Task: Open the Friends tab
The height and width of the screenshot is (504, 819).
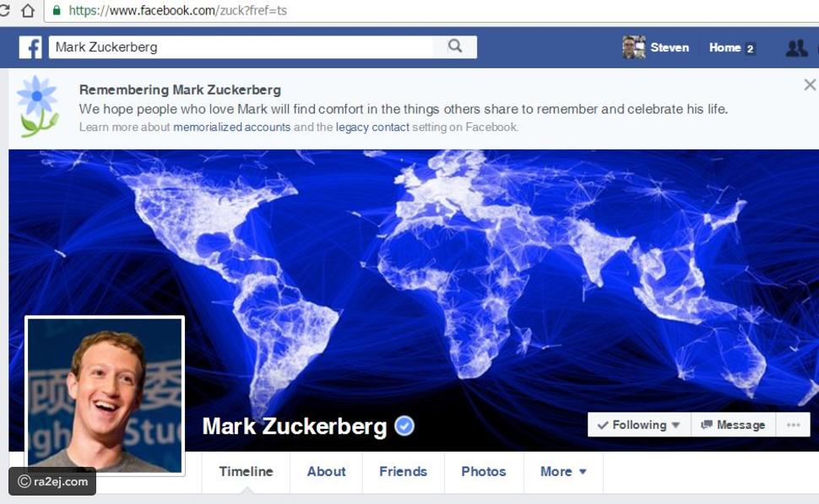Action: (403, 472)
